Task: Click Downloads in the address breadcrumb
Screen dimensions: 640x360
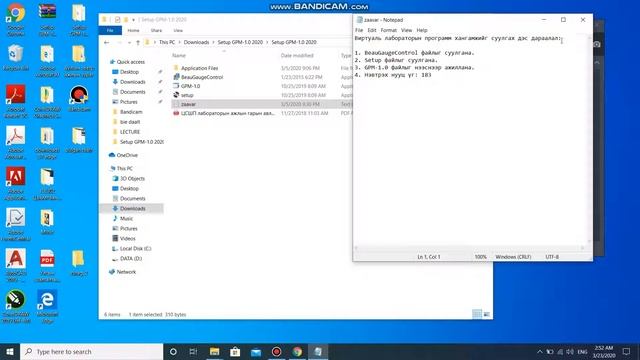Action: coord(196,42)
